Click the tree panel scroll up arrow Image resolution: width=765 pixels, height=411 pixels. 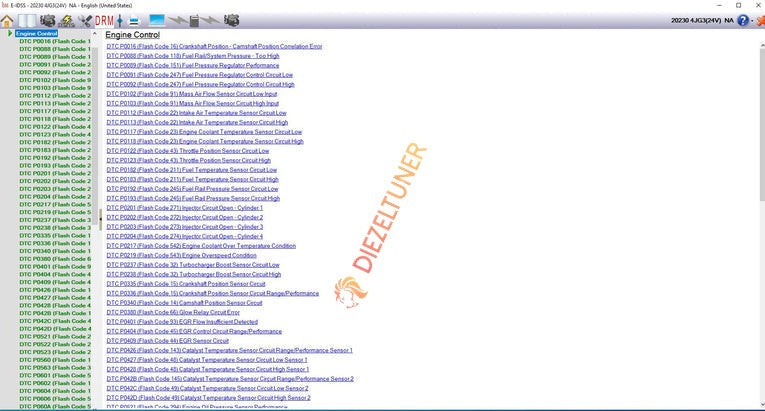pos(95,34)
